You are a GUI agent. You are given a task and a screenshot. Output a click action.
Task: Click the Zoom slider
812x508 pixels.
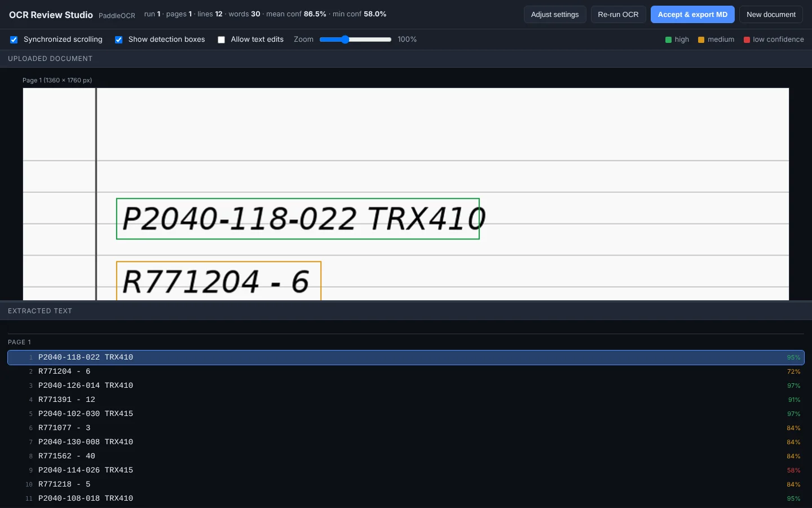355,40
